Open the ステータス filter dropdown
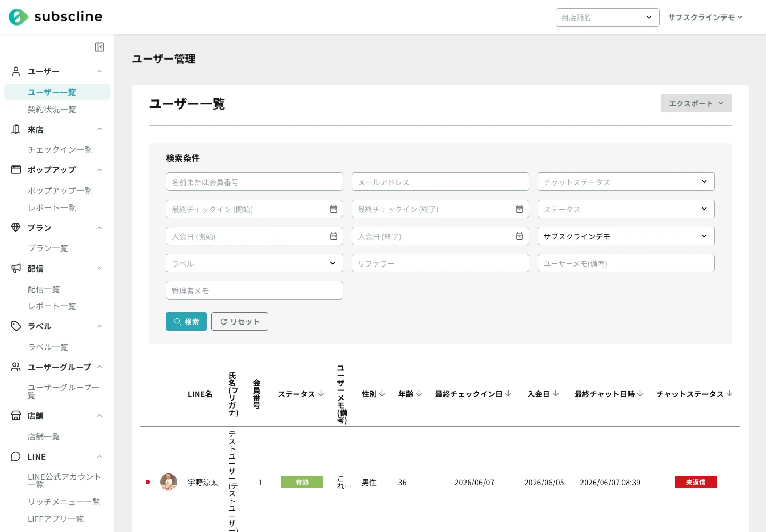 626,209
